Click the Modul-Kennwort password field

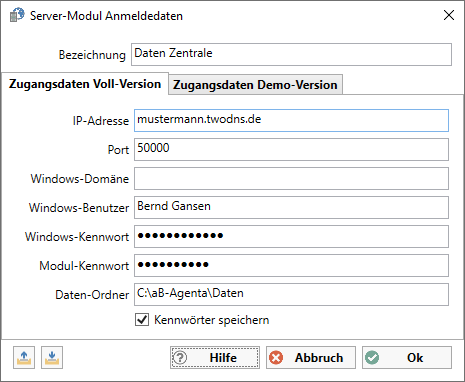click(292, 265)
